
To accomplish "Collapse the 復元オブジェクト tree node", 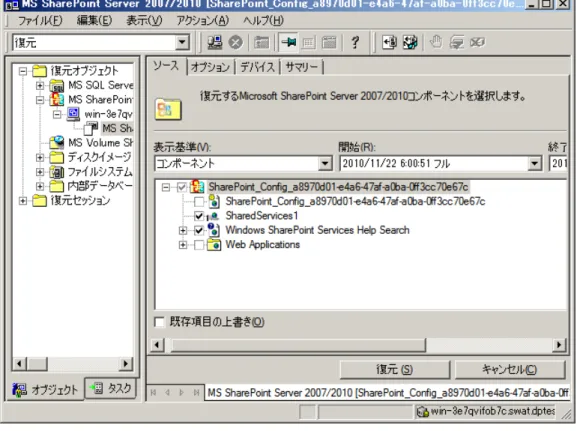I will point(23,71).
